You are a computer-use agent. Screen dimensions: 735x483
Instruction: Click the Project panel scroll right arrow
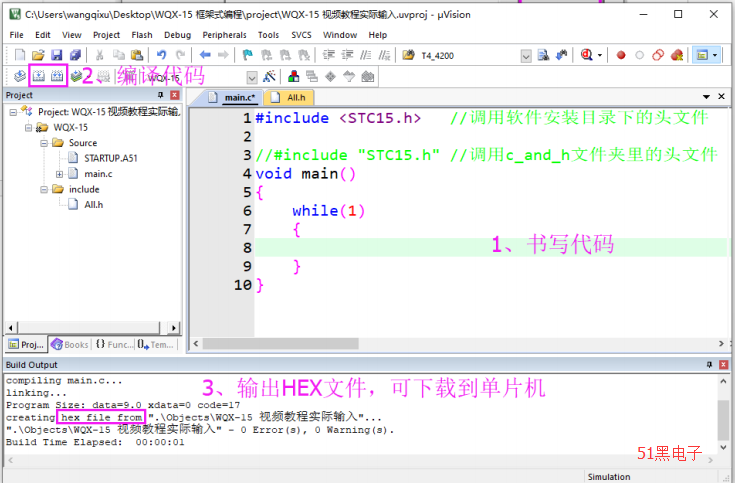(x=174, y=328)
